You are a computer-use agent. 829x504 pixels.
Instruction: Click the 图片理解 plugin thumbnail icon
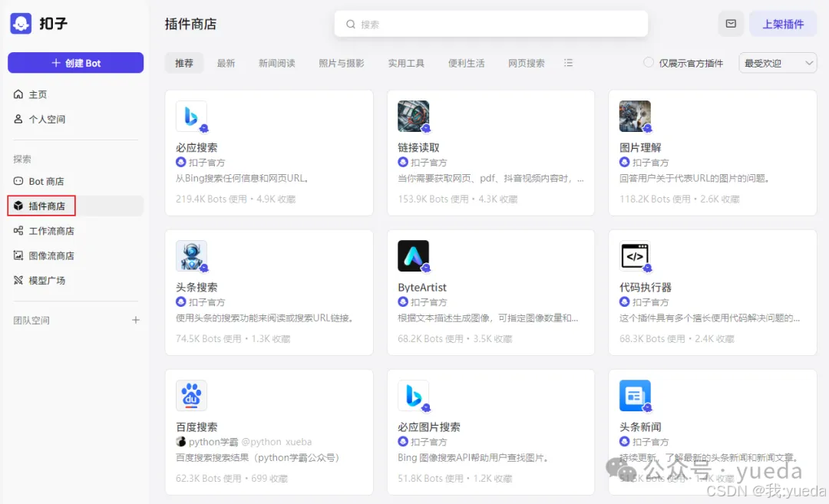tap(635, 117)
